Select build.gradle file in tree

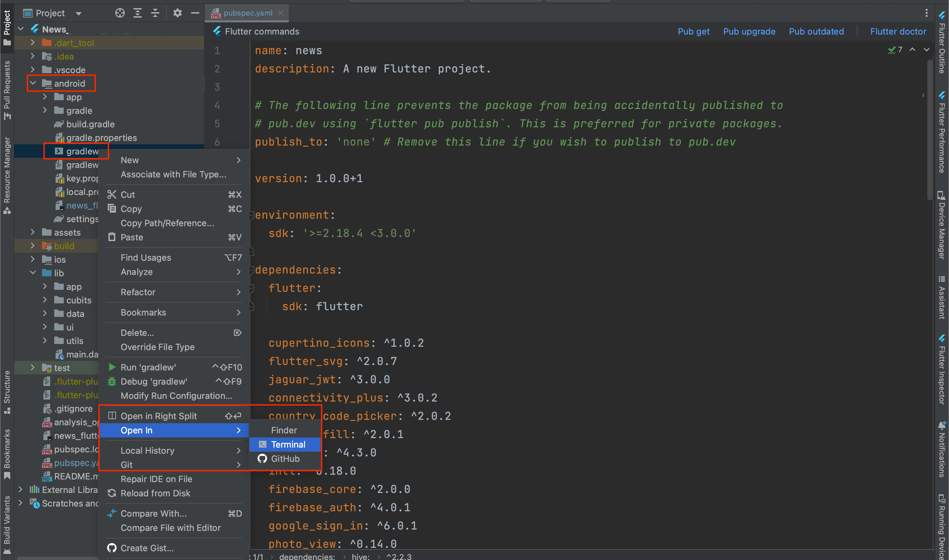click(x=90, y=124)
